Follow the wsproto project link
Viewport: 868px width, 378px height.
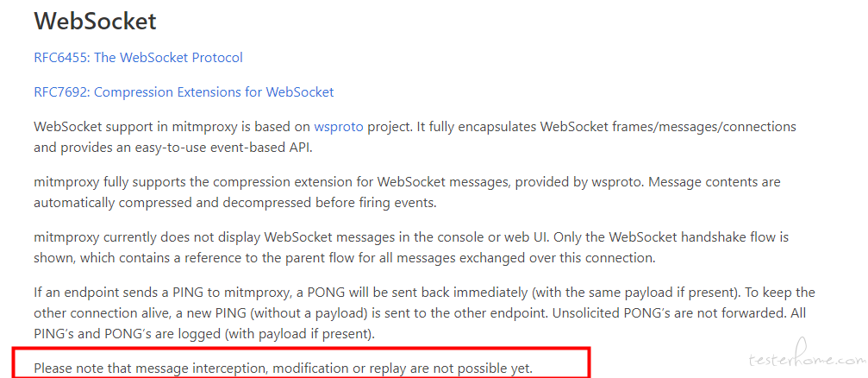339,127
